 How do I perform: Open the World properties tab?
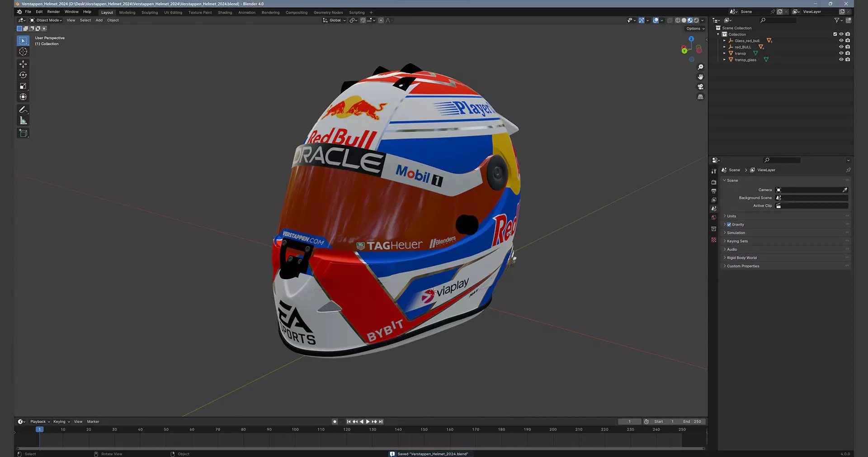coord(714,218)
